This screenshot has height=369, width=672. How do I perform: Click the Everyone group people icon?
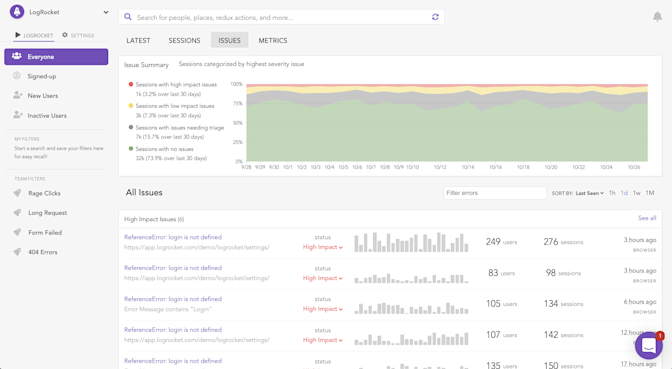(17, 56)
